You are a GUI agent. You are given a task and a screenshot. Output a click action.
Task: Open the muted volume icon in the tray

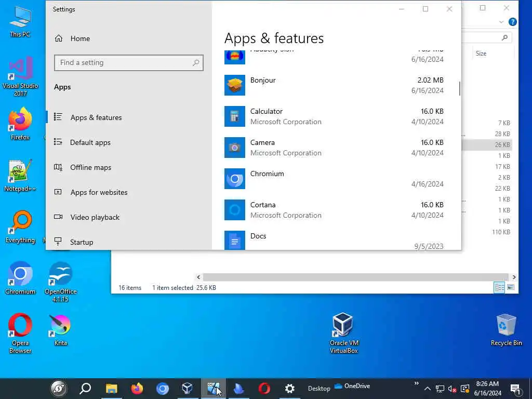point(453,389)
